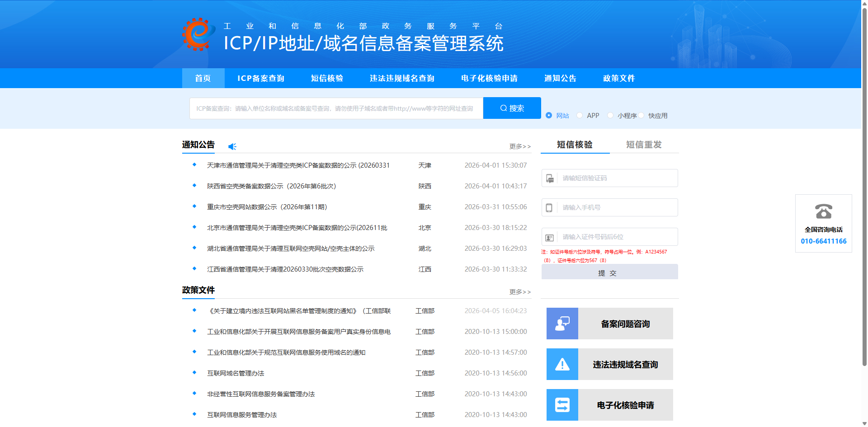Click the ID card icon in certificate field
This screenshot has height=427, width=868.
click(x=550, y=237)
